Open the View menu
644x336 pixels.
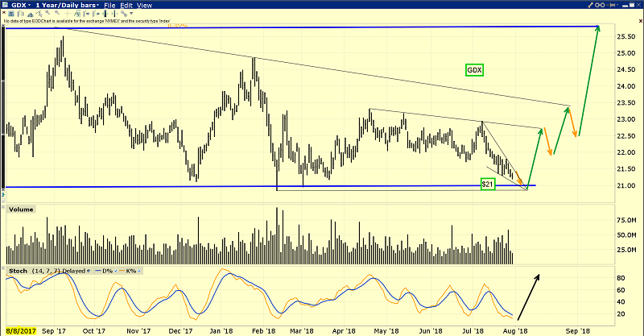[145, 5]
